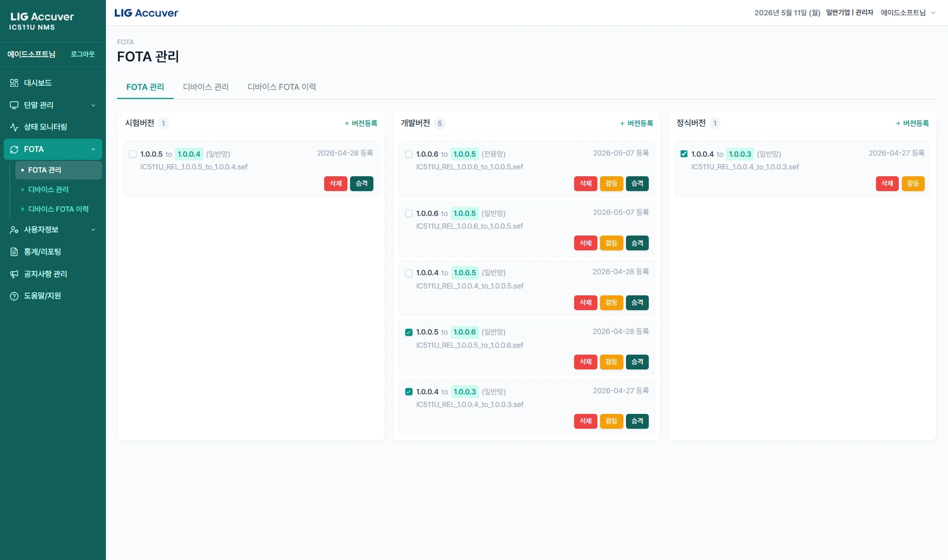This screenshot has height=560, width=948.
Task: Click 강등 on the 정식버전 card
Action: 913,184
